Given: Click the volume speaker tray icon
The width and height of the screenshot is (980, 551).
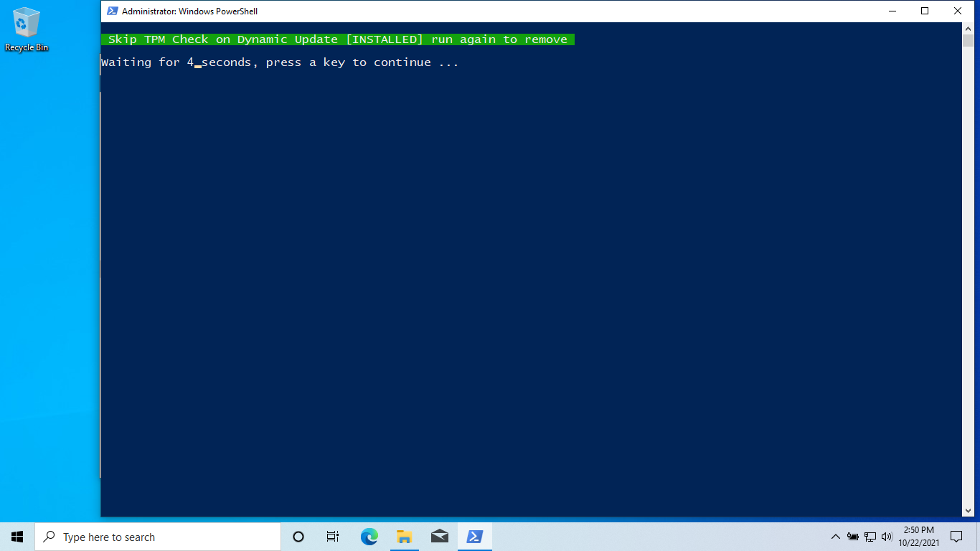Looking at the screenshot, I should click(887, 537).
